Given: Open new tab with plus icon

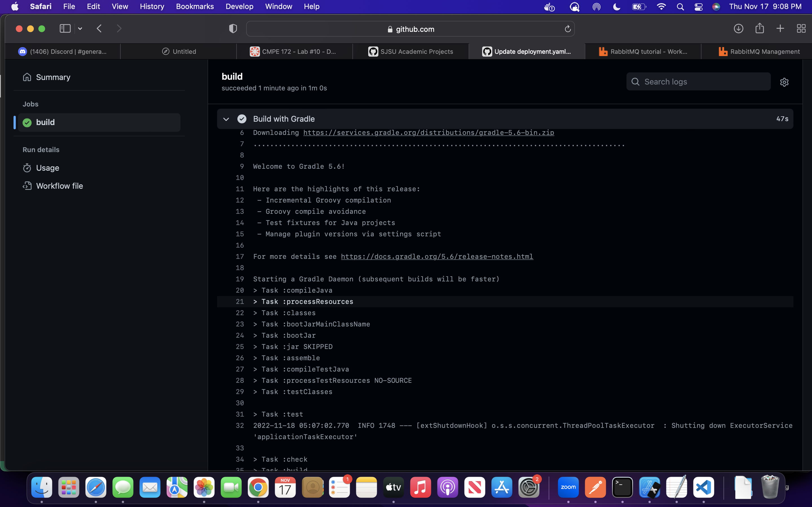Looking at the screenshot, I should point(780,28).
